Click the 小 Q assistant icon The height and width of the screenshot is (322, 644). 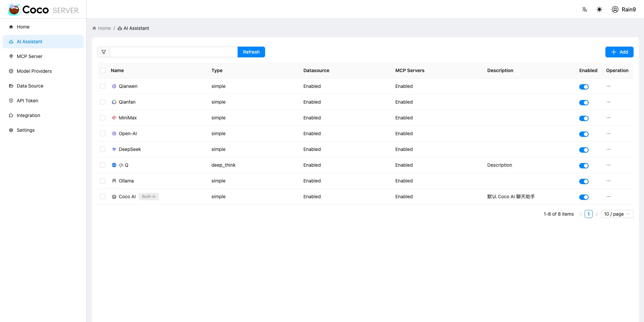click(x=114, y=165)
